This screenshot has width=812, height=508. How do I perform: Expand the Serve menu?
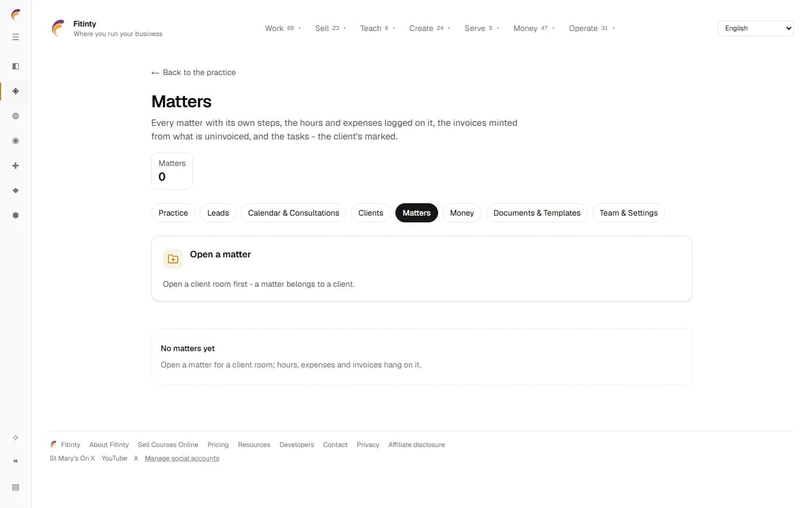pyautogui.click(x=482, y=28)
